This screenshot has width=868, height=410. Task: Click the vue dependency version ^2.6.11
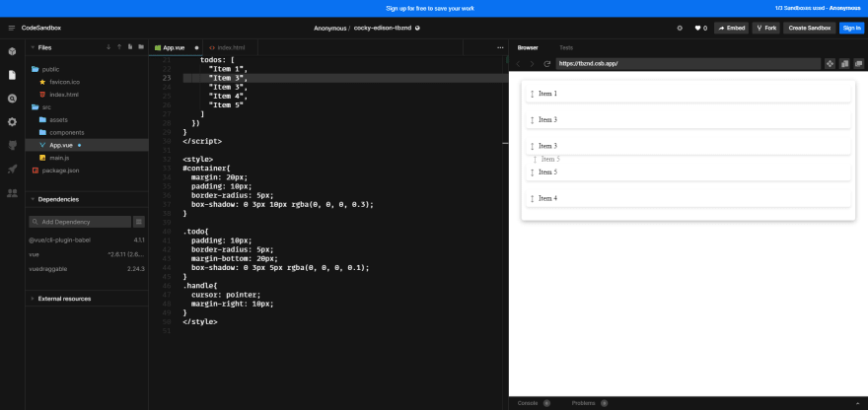125,254
